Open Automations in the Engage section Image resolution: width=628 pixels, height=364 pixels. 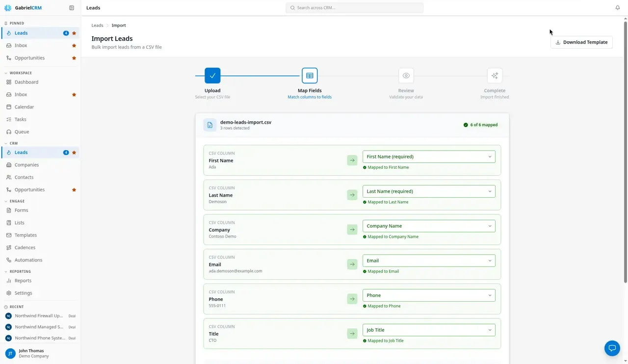[x=40, y=260]
